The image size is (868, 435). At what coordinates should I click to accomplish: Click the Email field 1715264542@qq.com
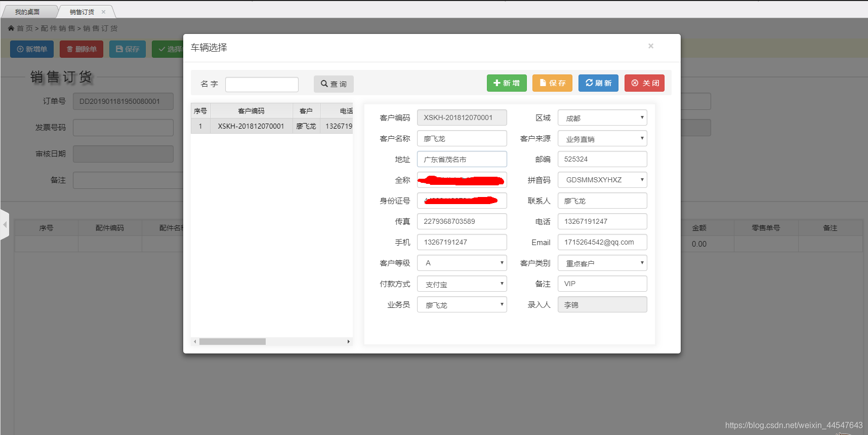(x=602, y=242)
